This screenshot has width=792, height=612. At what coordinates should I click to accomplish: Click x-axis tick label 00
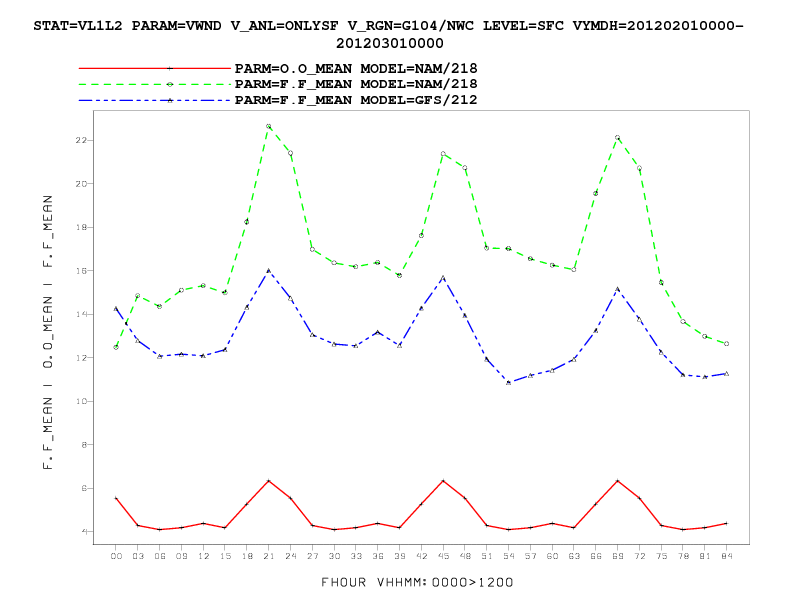116,556
